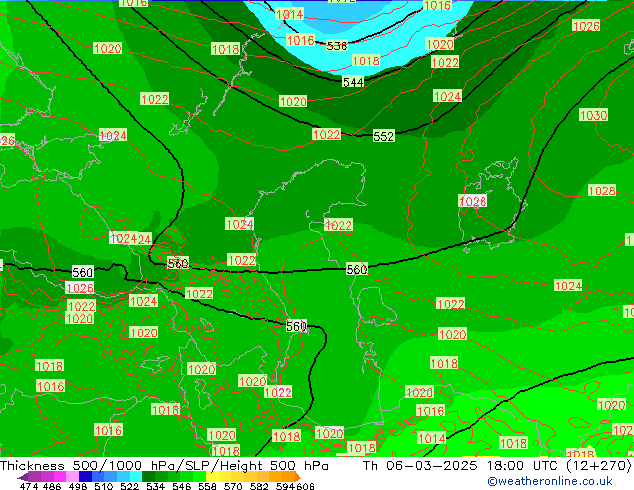This screenshot has height=490, width=634.
Task: Click the 522 value on the legend scale
Action: coord(129,486)
